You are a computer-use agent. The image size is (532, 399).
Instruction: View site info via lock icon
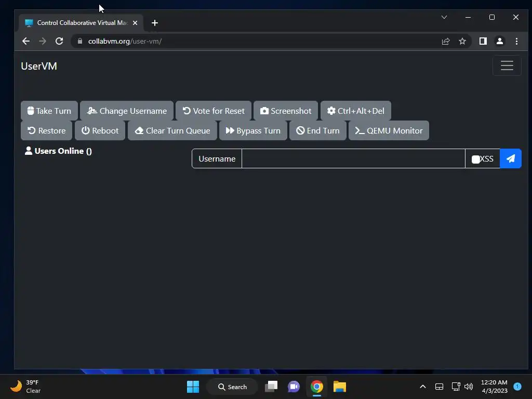(80, 41)
